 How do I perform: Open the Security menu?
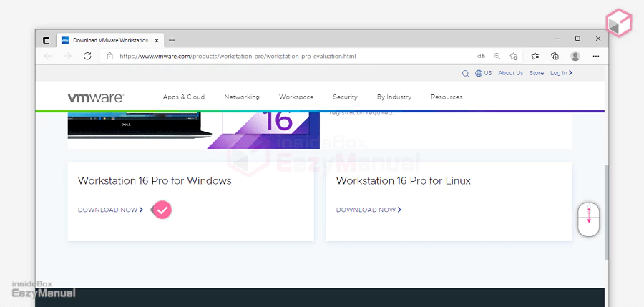tap(345, 97)
